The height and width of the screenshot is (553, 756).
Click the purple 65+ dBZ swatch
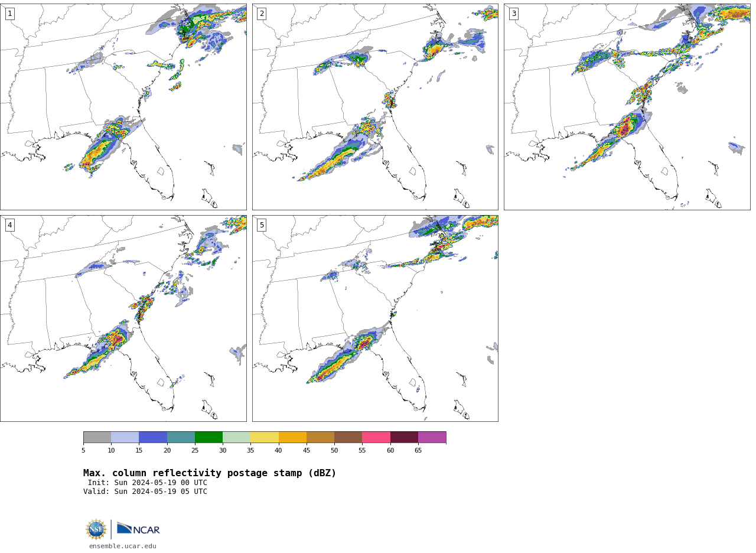[x=432, y=437]
